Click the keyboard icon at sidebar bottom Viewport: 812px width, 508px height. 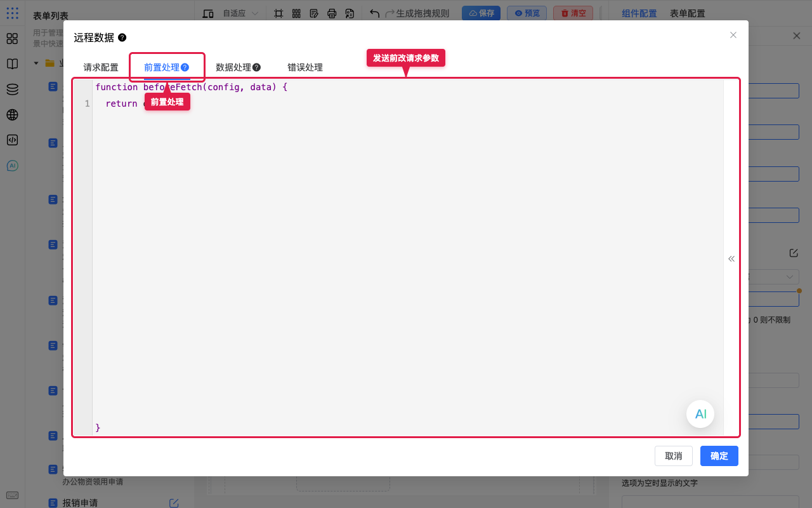point(12,495)
